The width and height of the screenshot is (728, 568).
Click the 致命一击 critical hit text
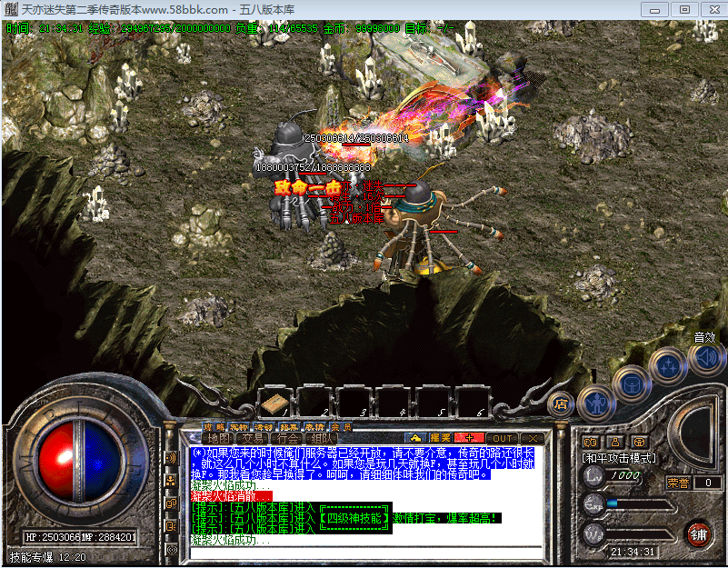point(307,188)
